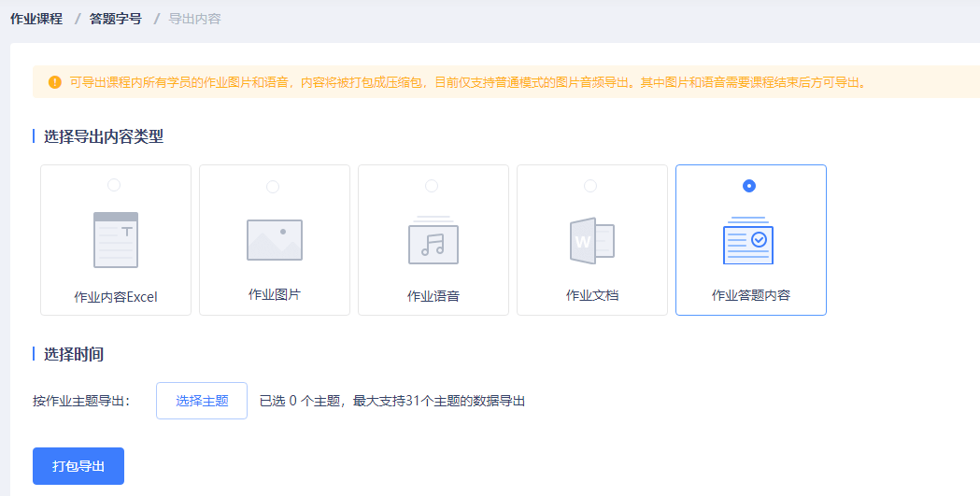The width and height of the screenshot is (980, 496).
Task: Click the 作业图片 label
Action: (x=275, y=294)
